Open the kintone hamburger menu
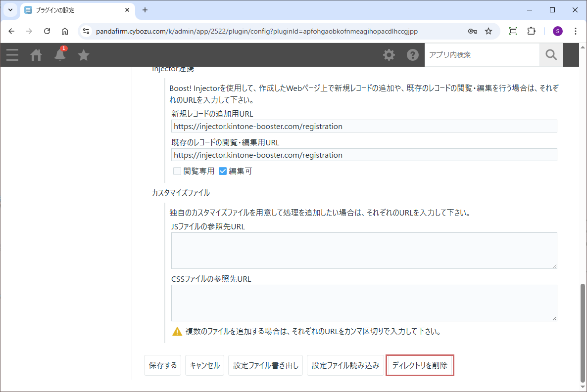This screenshot has height=392, width=587. (x=12, y=55)
